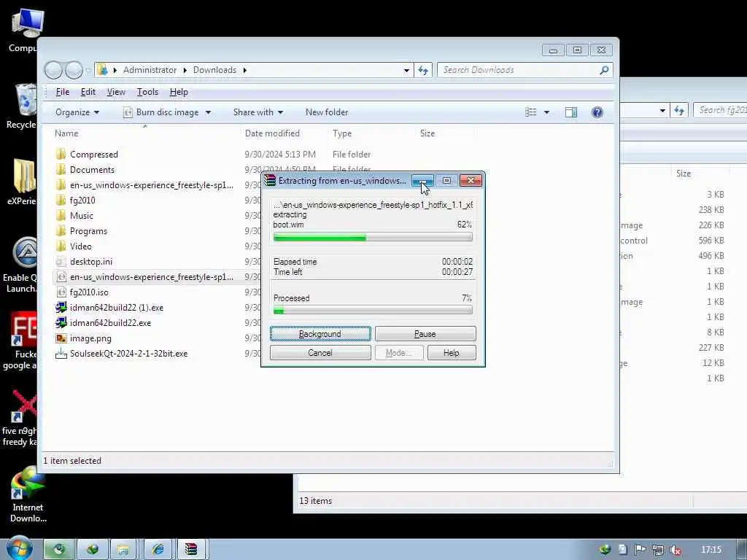This screenshot has height=560, width=747.
Task: Open the Windows Explorer taskbar button
Action: coord(123,550)
